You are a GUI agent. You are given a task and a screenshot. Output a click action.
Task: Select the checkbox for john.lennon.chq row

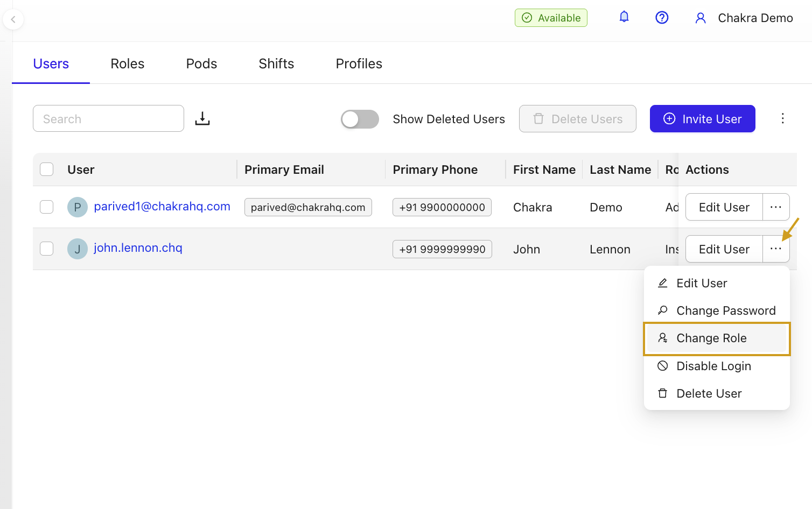47,249
